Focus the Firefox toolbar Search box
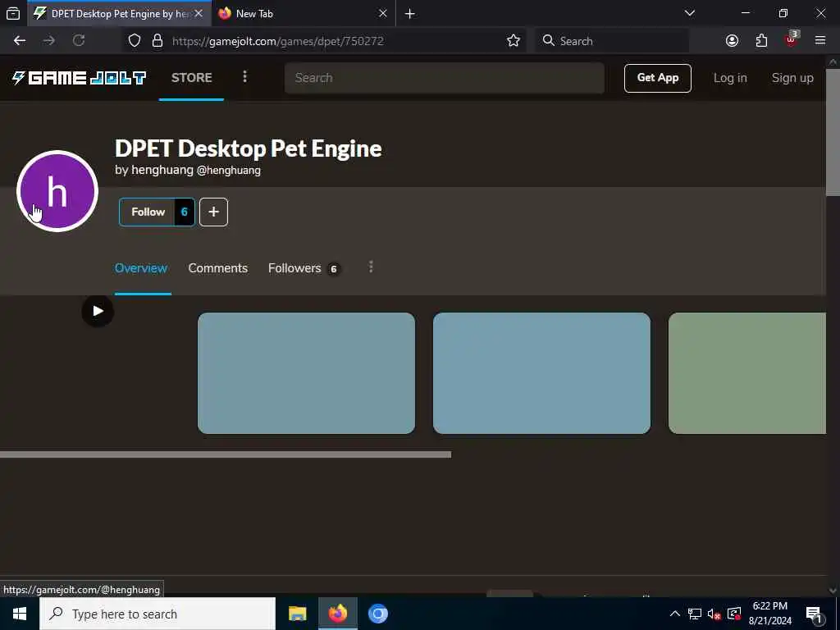This screenshot has width=840, height=630. [612, 41]
